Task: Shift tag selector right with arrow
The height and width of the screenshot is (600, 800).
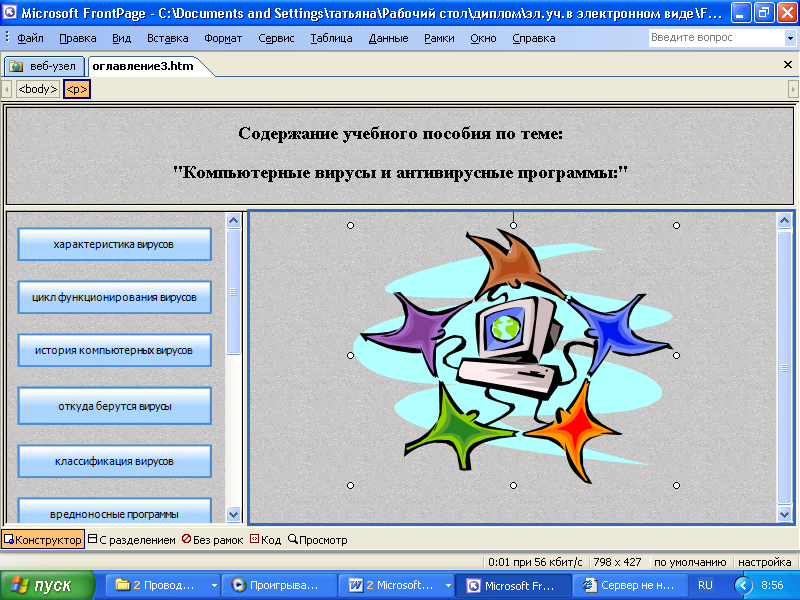Action: tap(793, 89)
